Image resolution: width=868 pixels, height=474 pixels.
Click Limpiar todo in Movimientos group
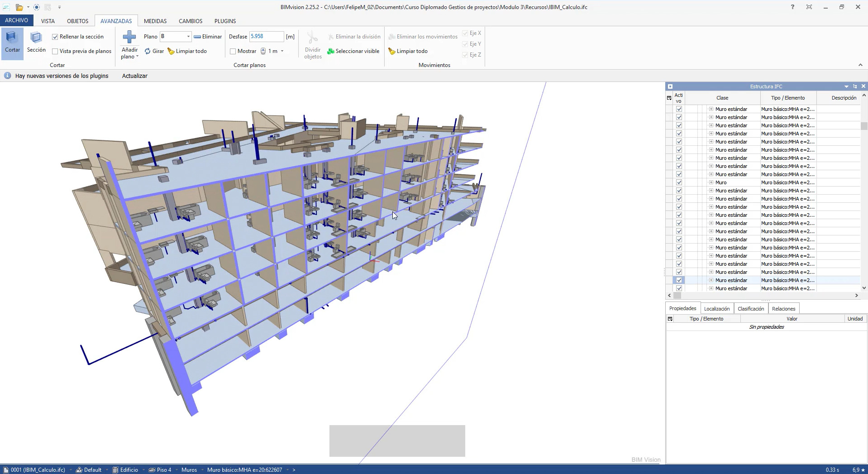pos(408,51)
